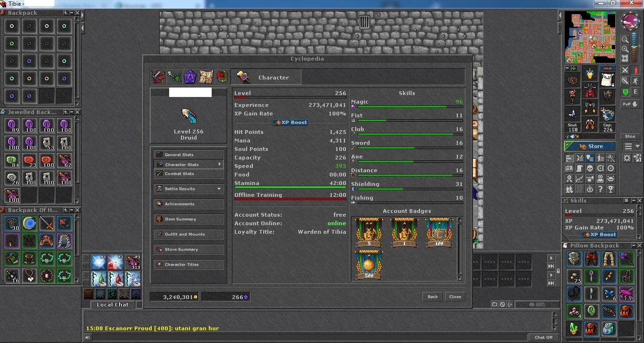Click the helmet equipment slot

pyautogui.click(x=590, y=74)
